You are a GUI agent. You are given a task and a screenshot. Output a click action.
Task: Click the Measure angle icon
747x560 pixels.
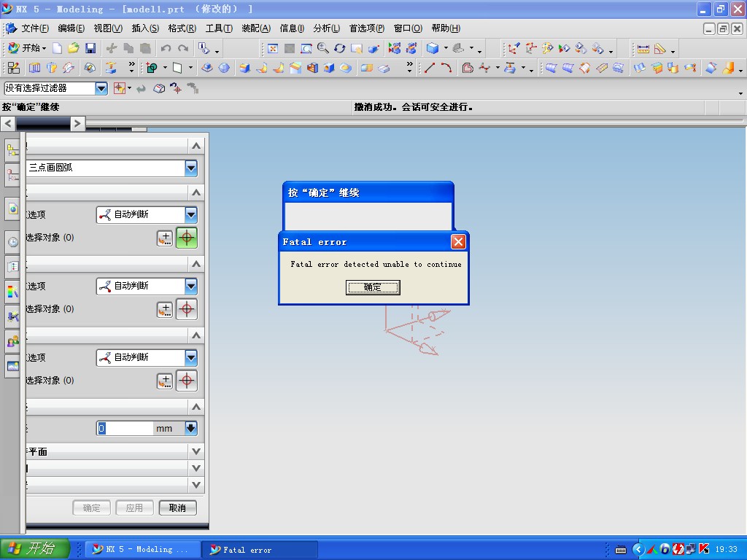(659, 49)
